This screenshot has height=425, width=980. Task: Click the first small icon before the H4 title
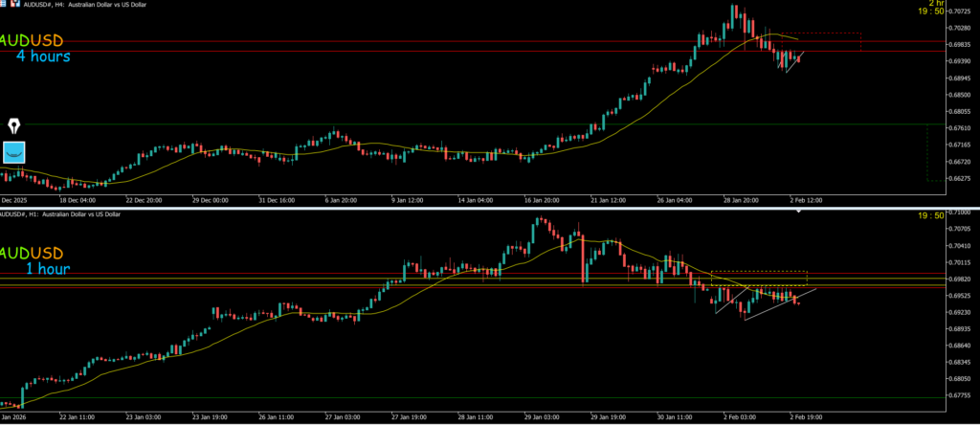tap(5, 5)
